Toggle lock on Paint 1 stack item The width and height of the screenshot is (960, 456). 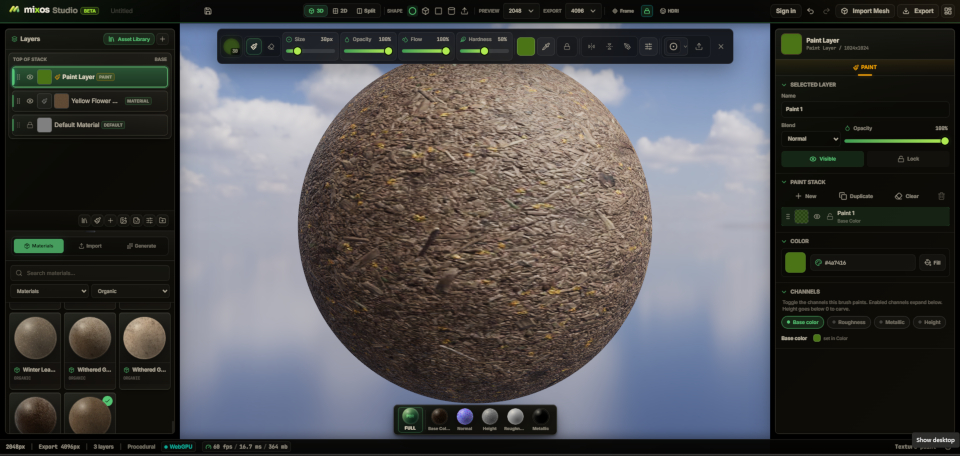[x=830, y=216]
